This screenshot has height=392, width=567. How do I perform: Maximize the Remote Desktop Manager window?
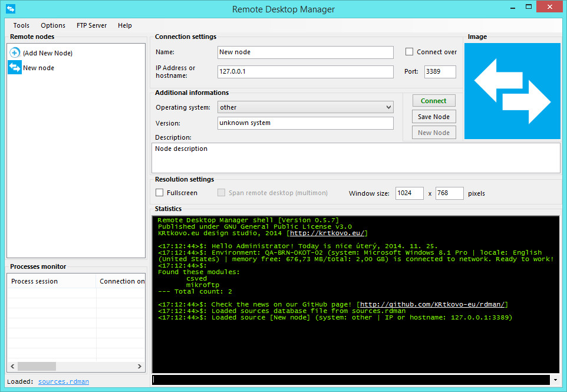pyautogui.click(x=529, y=7)
